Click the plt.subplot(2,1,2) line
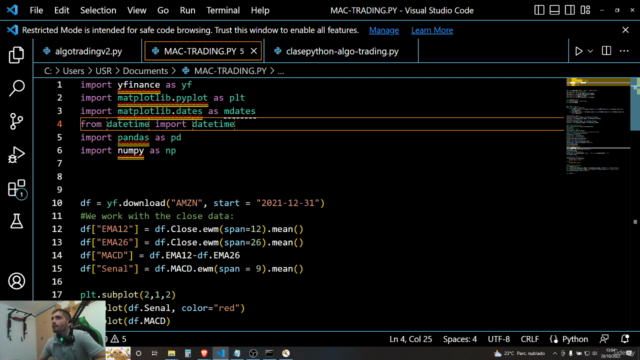This screenshot has width=640, height=360. [128, 295]
